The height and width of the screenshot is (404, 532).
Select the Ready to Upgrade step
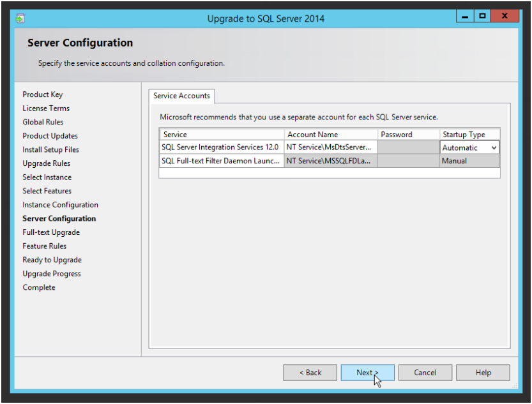(52, 260)
